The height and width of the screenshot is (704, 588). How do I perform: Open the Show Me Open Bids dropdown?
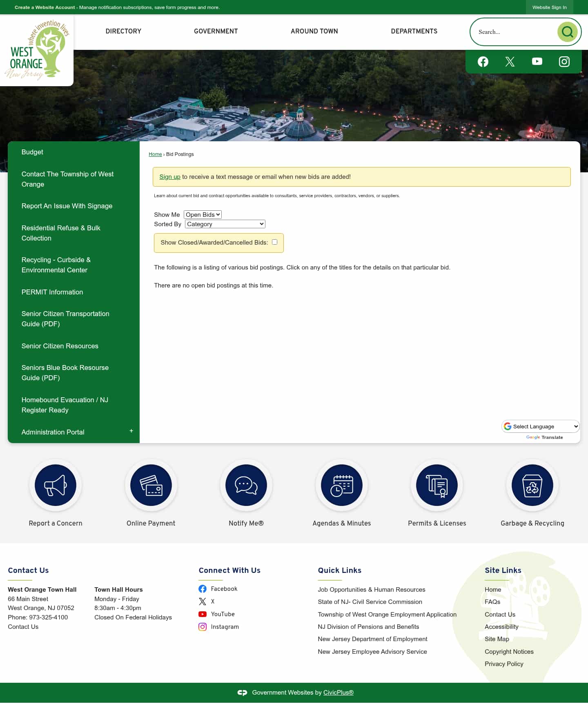tap(203, 215)
